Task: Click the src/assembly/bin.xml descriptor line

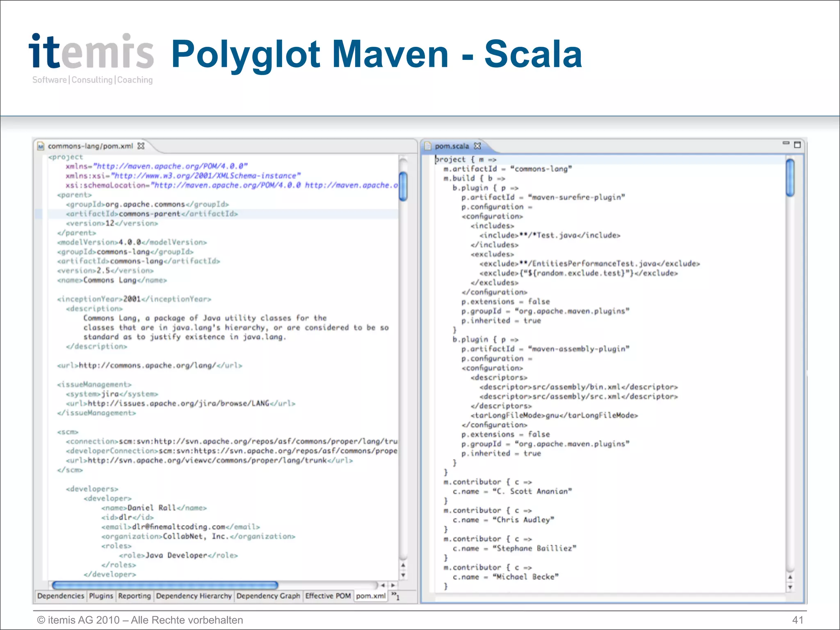Action: [579, 387]
